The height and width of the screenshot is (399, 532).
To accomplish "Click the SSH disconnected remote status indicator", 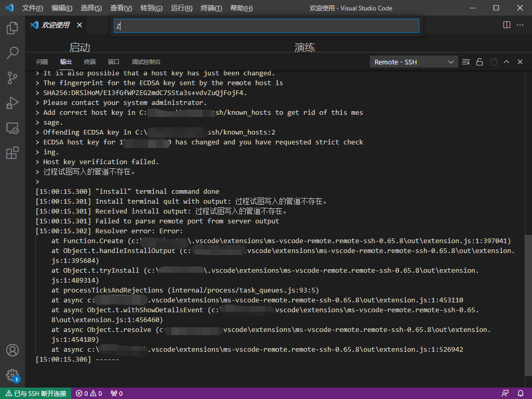I will 36,393.
